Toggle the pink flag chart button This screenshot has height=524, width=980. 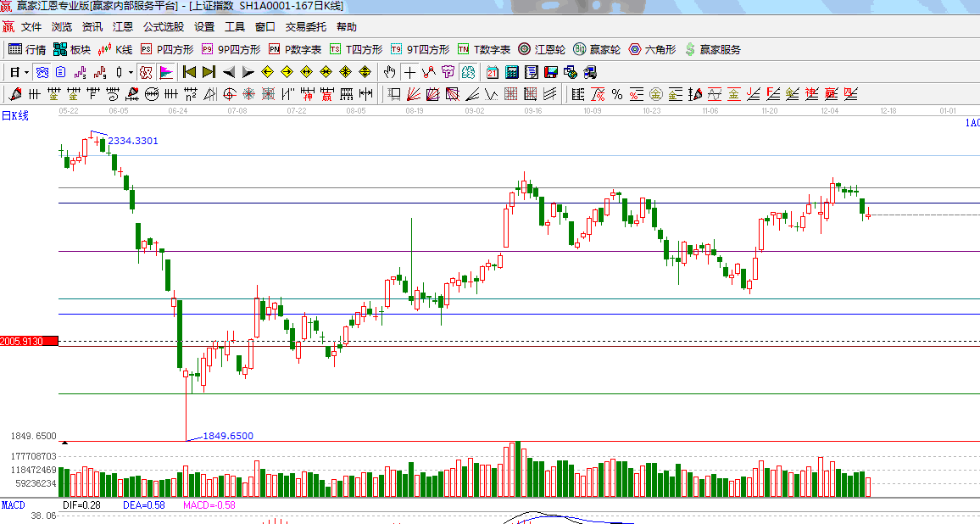pyautogui.click(x=166, y=72)
